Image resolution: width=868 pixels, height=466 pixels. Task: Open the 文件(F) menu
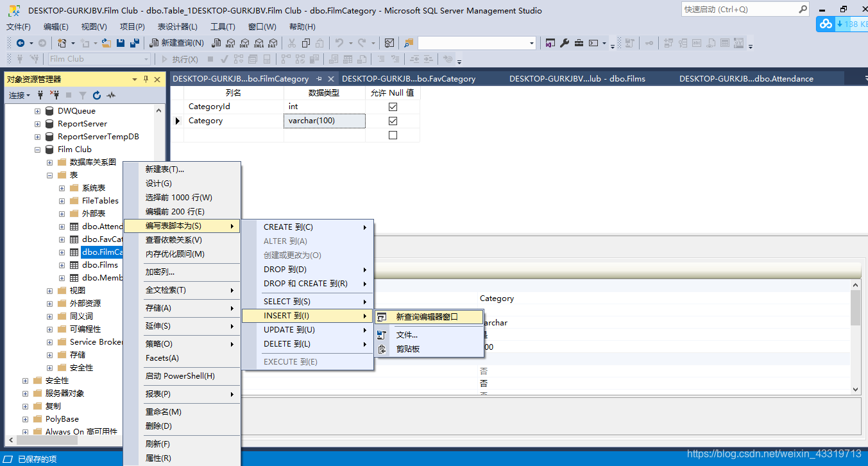point(19,26)
